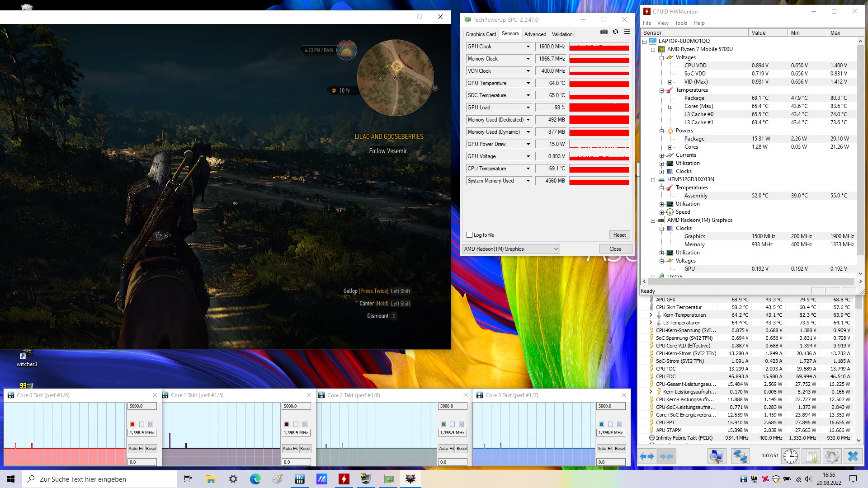The height and width of the screenshot is (488, 868).
Task: Click the GPU-Z screenshot camera icon
Action: click(x=604, y=32)
